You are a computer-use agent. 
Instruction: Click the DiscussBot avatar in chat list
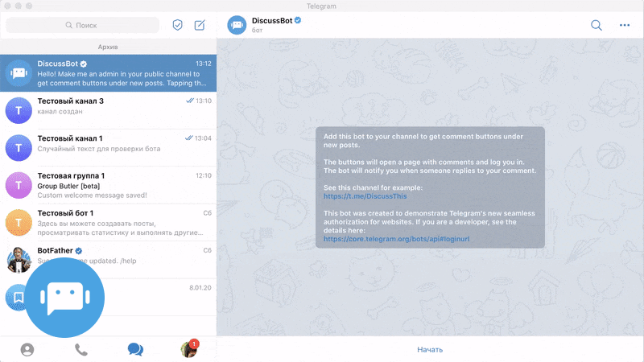coord(19,73)
